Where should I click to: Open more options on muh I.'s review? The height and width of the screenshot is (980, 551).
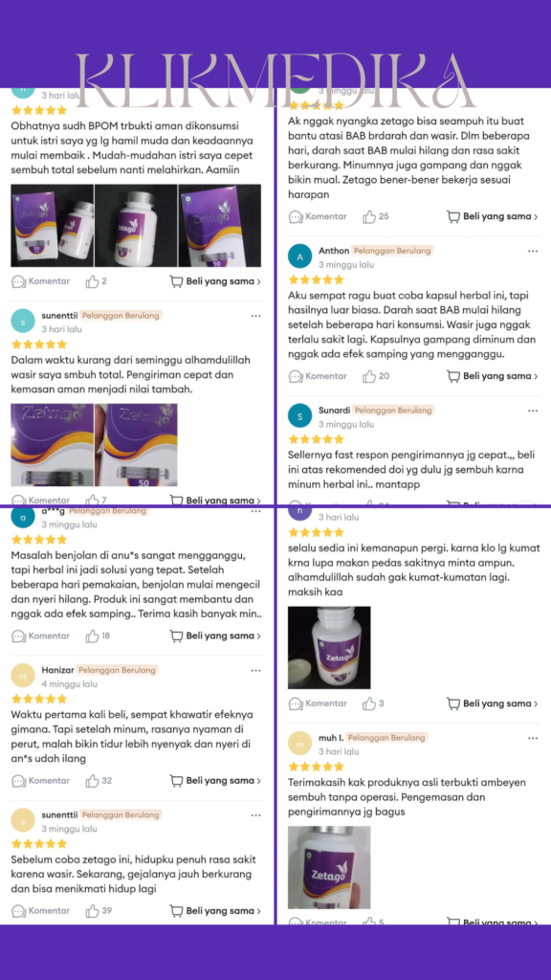click(x=532, y=738)
